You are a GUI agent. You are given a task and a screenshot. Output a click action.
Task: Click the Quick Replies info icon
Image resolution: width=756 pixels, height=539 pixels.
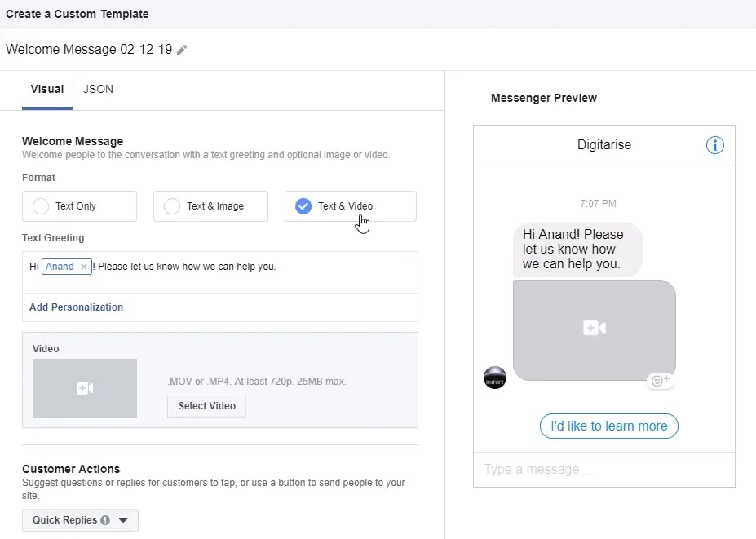[x=105, y=520]
